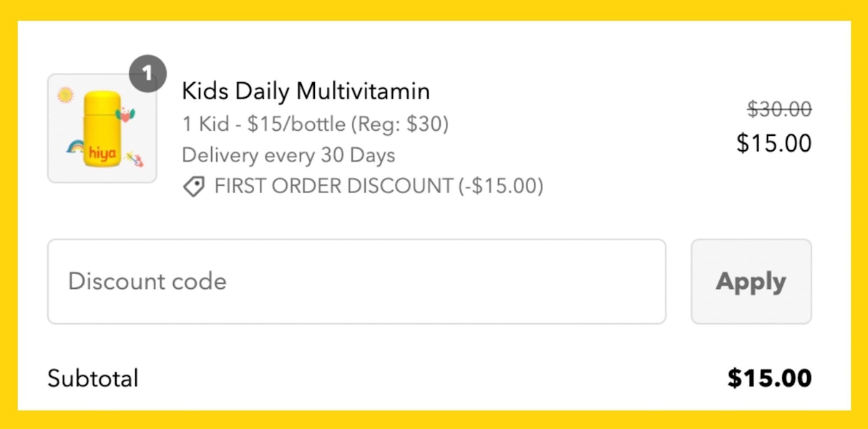
Task: Click the bold $15.00 subtotal amount
Action: click(769, 378)
